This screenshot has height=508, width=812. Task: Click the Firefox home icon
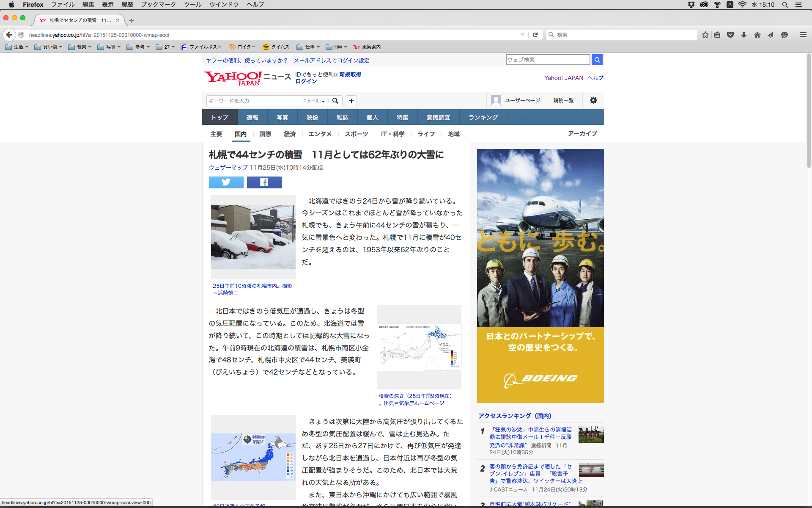757,35
